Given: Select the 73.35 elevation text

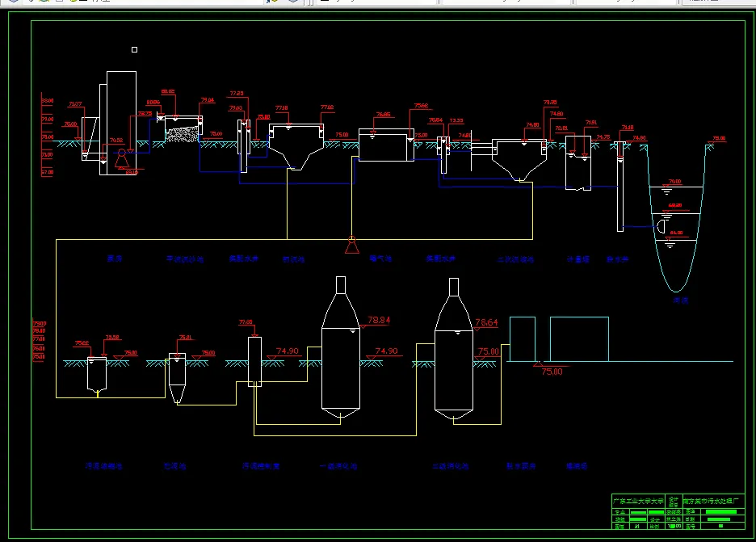Looking at the screenshot, I should pyautogui.click(x=456, y=120).
